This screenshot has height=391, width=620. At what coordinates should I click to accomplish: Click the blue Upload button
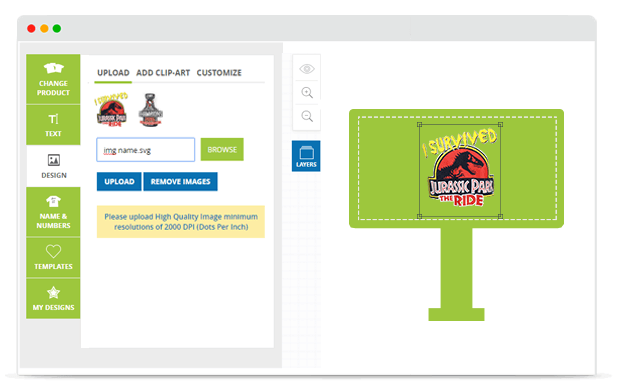[x=119, y=181]
